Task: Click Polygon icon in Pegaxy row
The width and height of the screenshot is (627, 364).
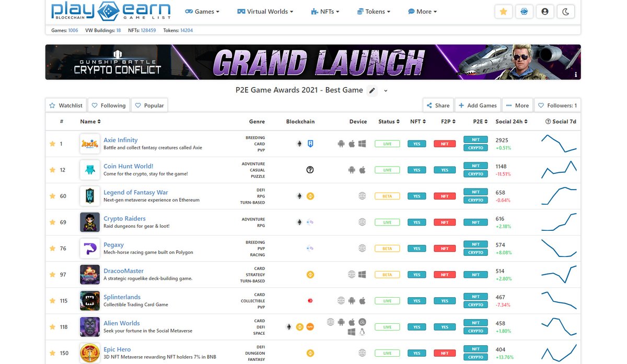Action: 310,248
